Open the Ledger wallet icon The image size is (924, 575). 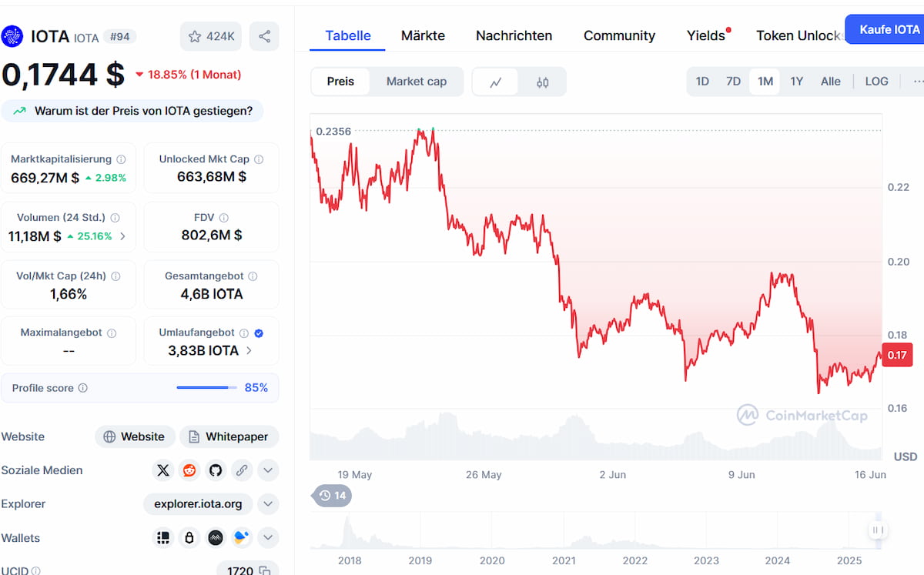(189, 537)
